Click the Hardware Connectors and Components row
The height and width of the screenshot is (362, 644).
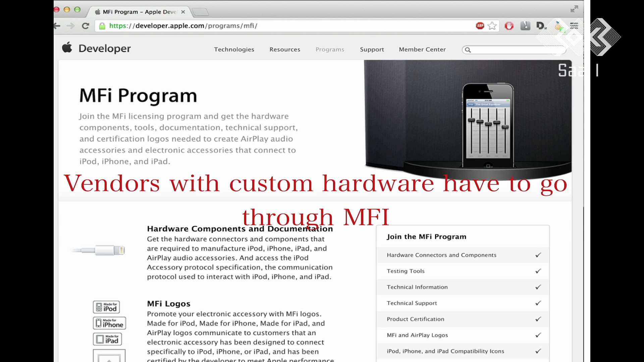[x=463, y=255]
